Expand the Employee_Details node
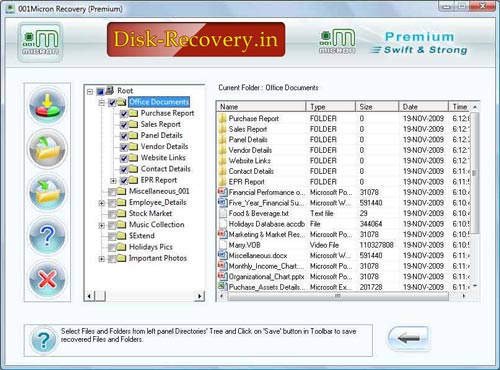This screenshot has width=500, height=370. pyautogui.click(x=102, y=203)
